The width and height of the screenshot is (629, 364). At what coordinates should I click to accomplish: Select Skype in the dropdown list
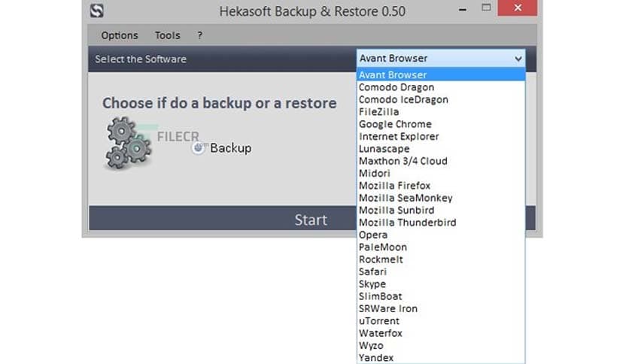[441, 284]
